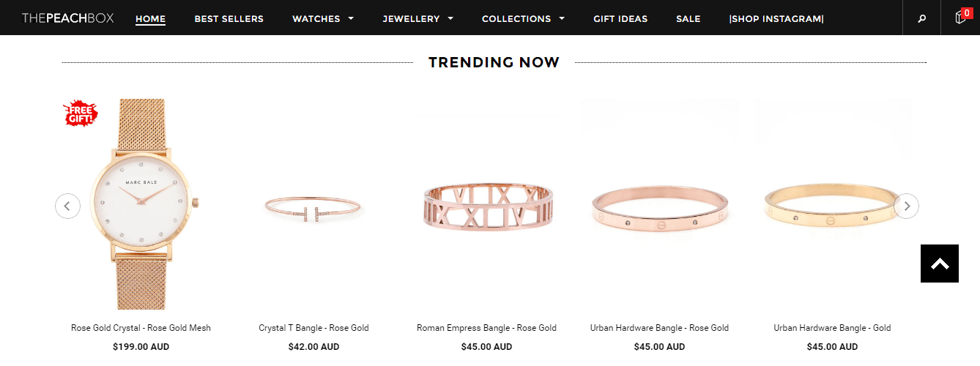Open the Gift Ideas page
Screen dimensions: 980x366
click(620, 19)
